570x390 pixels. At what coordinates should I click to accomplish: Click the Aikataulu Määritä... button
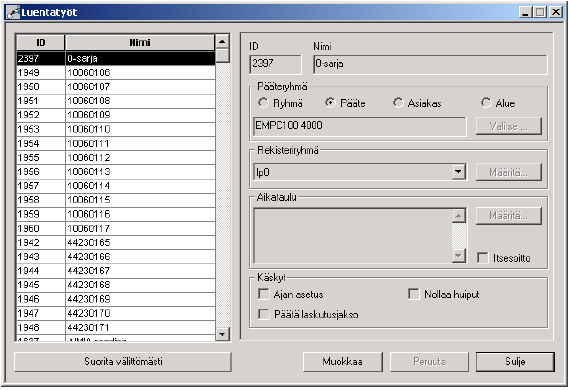[509, 216]
